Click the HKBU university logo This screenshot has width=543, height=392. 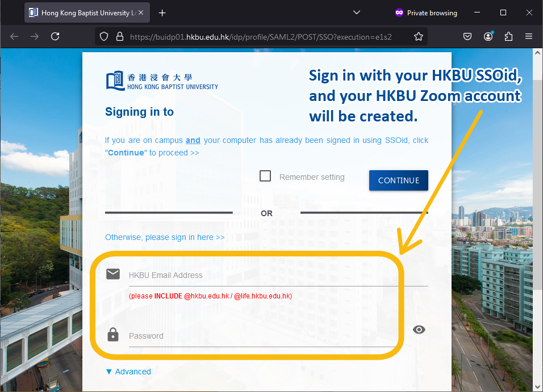click(x=162, y=81)
